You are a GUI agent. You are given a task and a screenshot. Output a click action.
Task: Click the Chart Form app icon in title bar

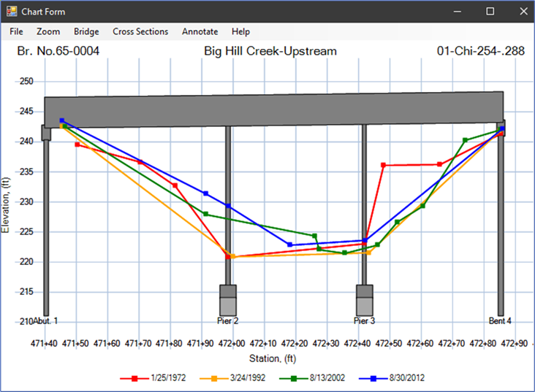coord(11,11)
